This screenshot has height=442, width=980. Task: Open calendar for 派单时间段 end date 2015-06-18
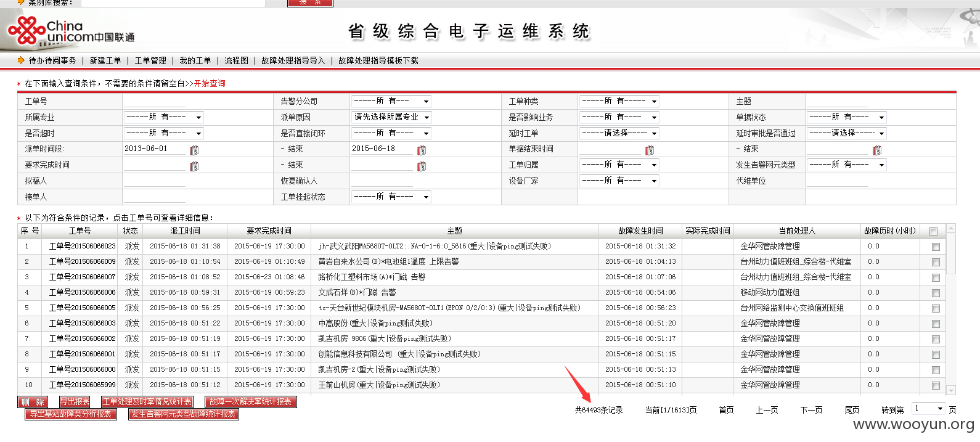pos(422,150)
